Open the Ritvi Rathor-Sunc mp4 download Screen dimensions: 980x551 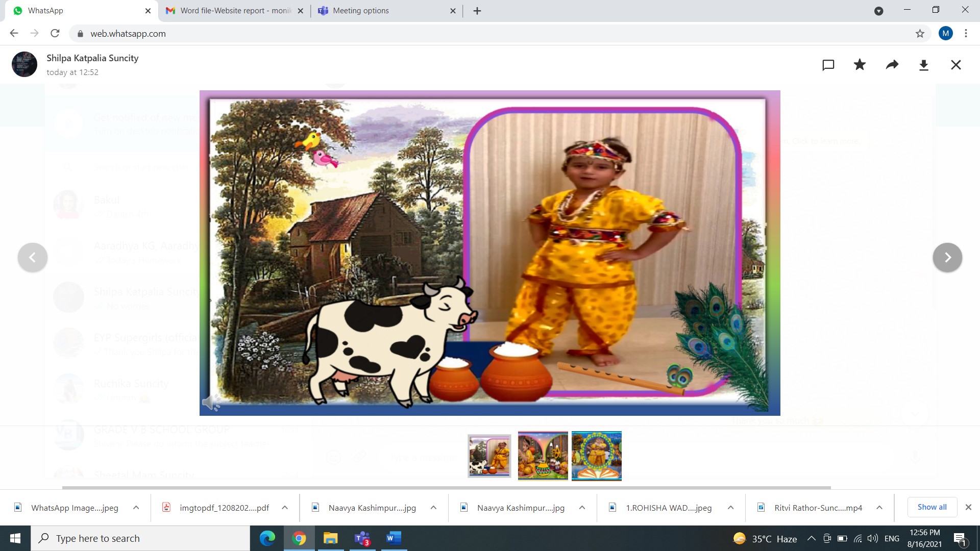810,508
